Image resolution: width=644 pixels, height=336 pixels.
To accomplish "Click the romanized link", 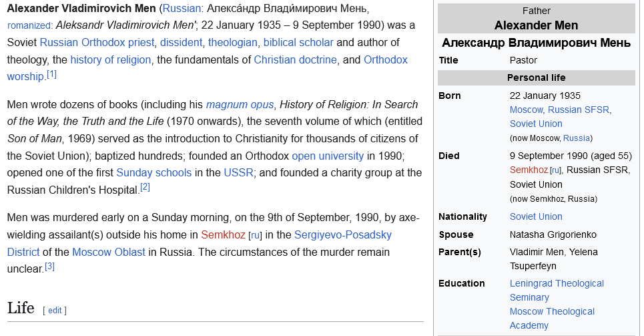I will [x=29, y=25].
